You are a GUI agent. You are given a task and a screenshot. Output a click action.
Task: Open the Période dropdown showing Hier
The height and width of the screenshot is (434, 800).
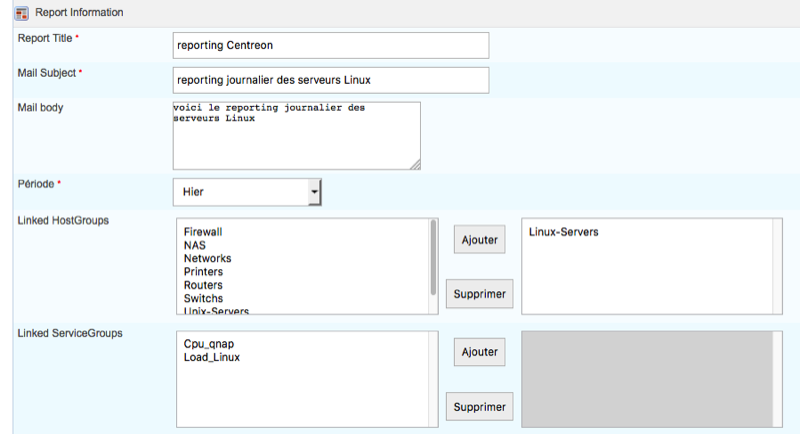point(247,190)
